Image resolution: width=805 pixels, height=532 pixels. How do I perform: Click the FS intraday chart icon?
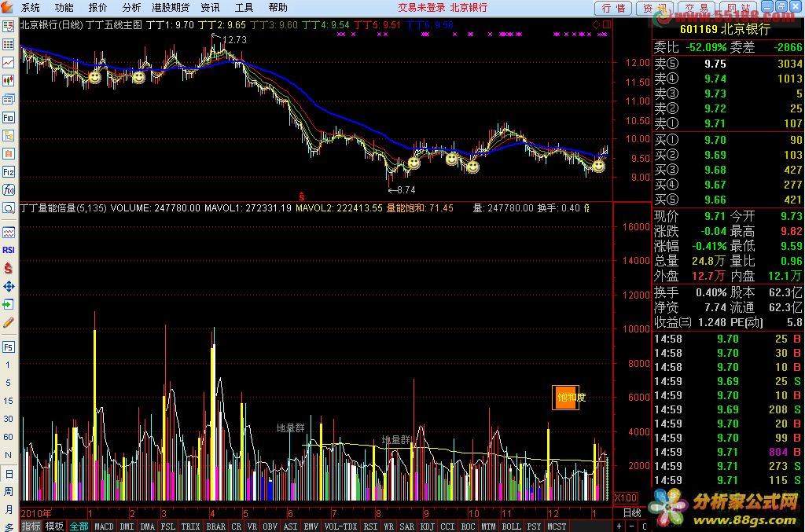tap(8, 347)
